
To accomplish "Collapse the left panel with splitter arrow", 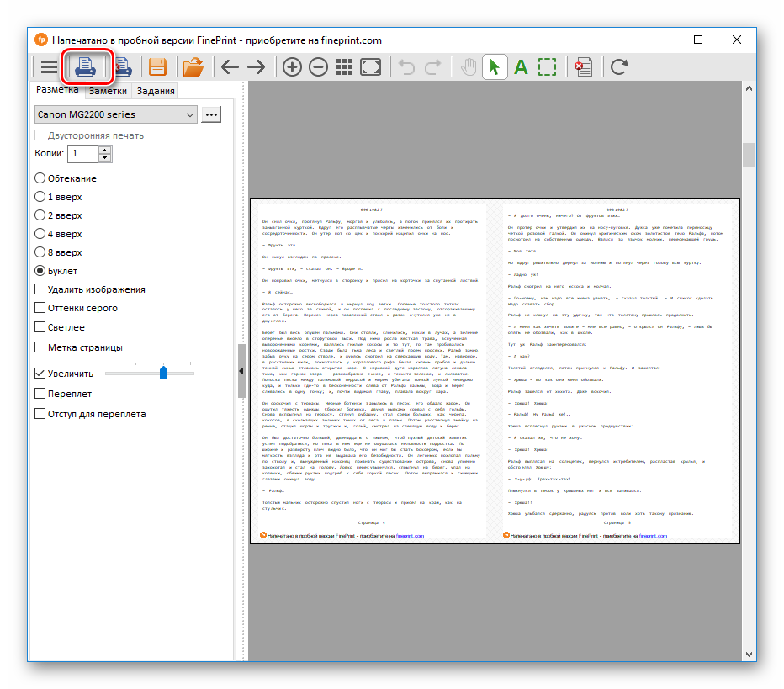I will [x=241, y=370].
